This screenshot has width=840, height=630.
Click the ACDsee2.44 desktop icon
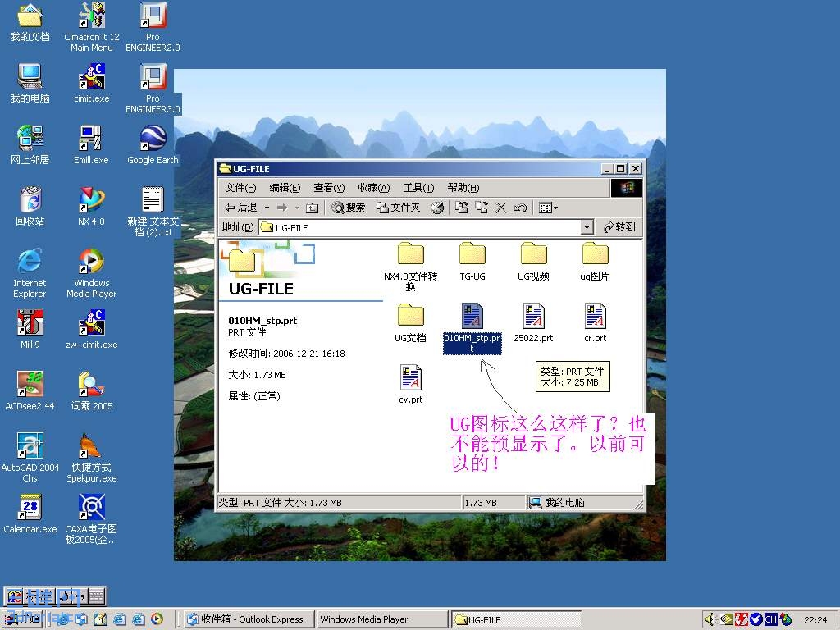pos(30,391)
